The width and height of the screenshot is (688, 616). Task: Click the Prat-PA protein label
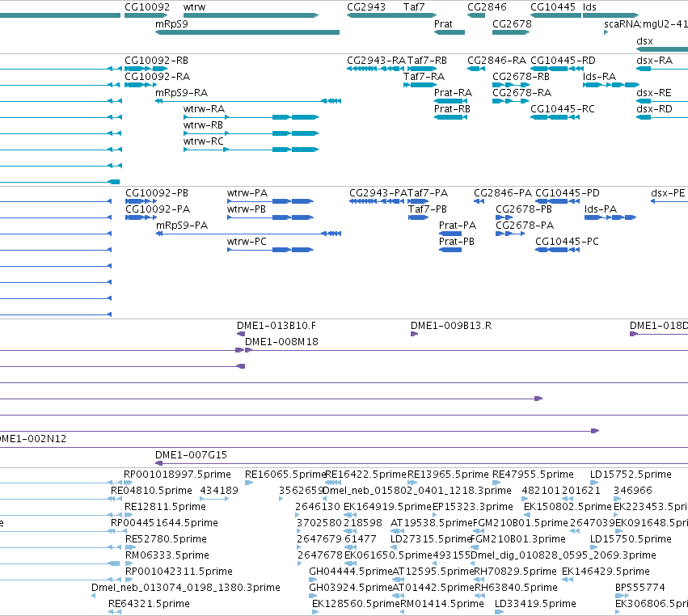click(x=458, y=225)
